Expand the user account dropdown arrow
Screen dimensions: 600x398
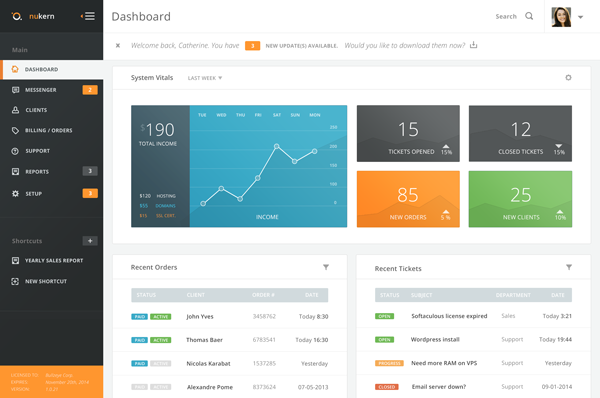click(580, 17)
